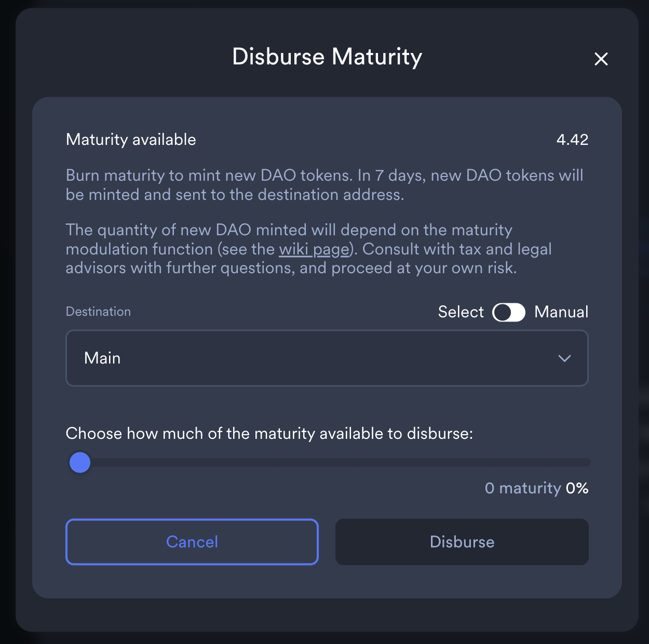Click the Disburse button
The height and width of the screenshot is (644, 649).
(x=462, y=542)
